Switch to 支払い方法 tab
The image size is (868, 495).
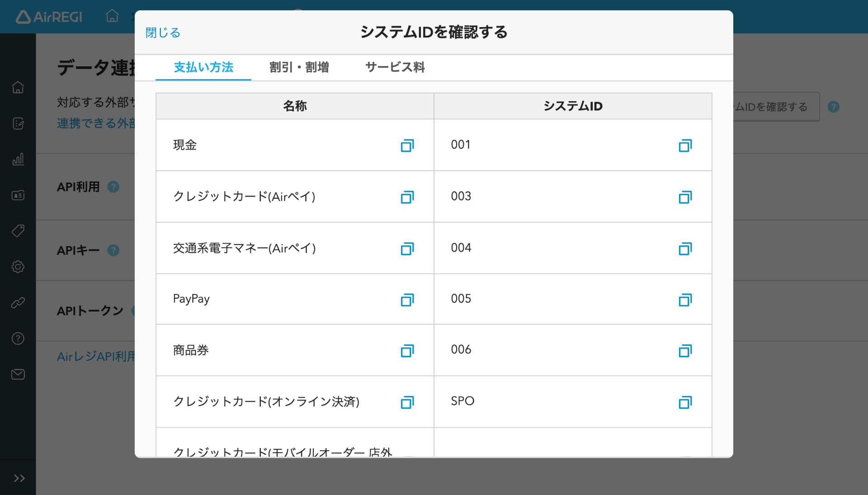tap(203, 67)
